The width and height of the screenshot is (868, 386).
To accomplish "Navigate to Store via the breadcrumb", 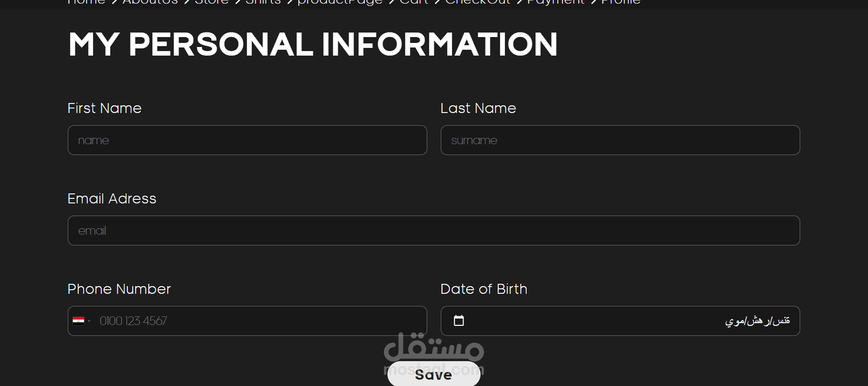I will (x=212, y=2).
